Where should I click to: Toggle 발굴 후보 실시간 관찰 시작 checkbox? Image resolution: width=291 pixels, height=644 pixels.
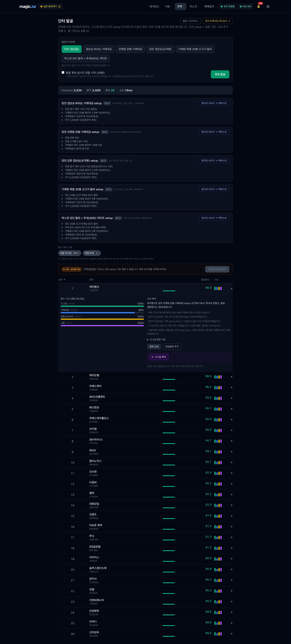pos(63,73)
